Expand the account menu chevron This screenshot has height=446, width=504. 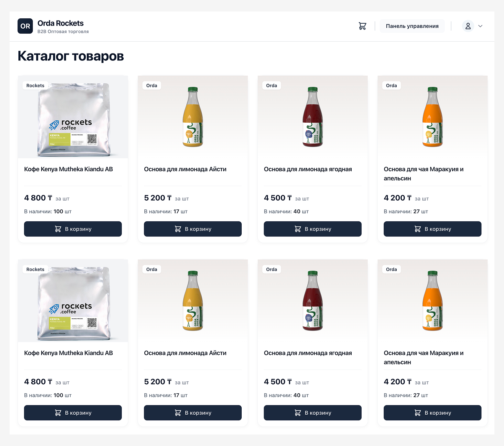click(x=480, y=26)
